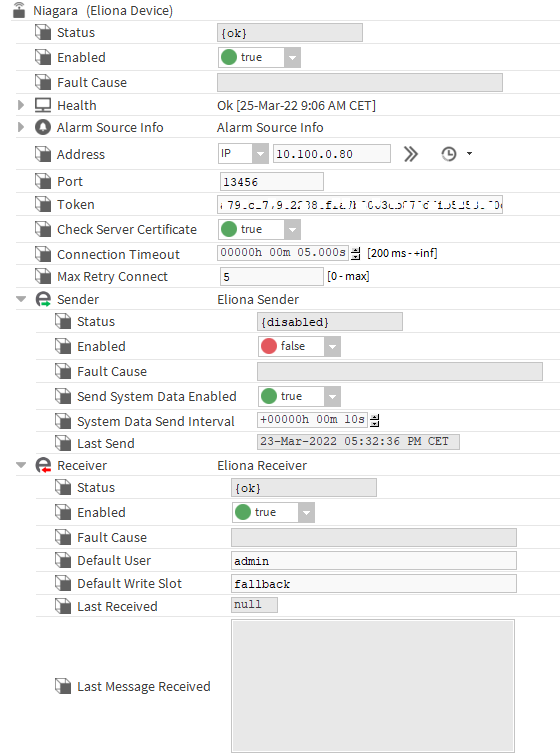Click the Sender icon with green arrow
The width and height of the screenshot is (560, 754).
coord(43,300)
